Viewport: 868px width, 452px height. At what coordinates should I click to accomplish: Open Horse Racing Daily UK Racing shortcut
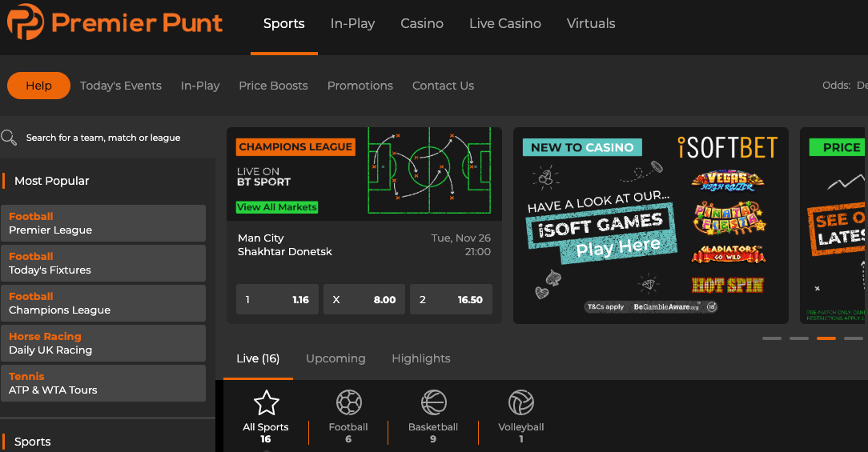[103, 343]
